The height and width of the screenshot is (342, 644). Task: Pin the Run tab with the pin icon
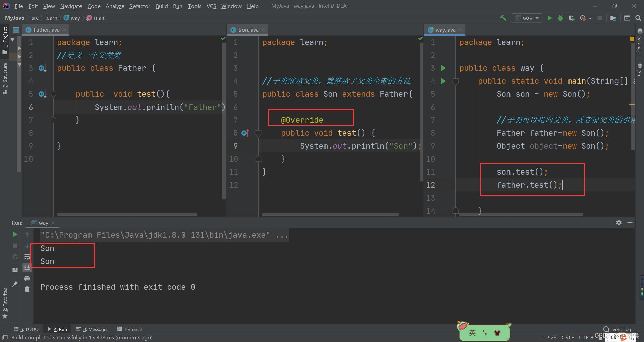(15, 284)
